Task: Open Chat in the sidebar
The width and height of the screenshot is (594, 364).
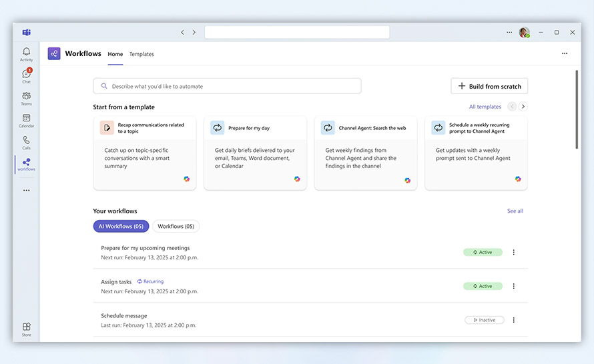Action: pyautogui.click(x=26, y=76)
